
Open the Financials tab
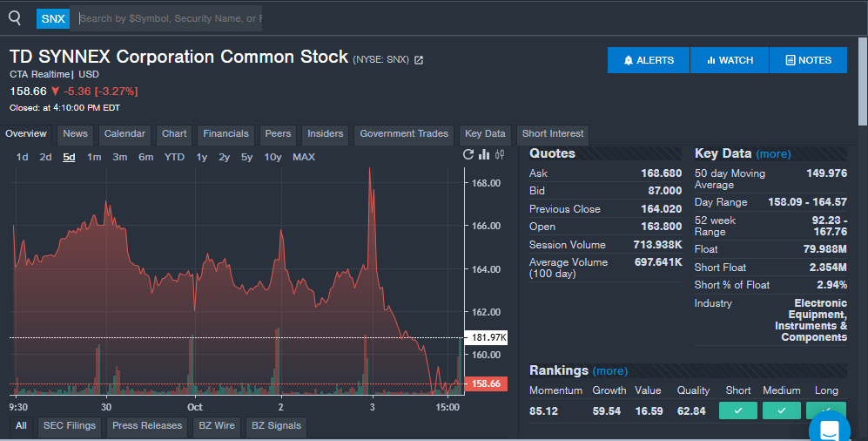pyautogui.click(x=225, y=134)
